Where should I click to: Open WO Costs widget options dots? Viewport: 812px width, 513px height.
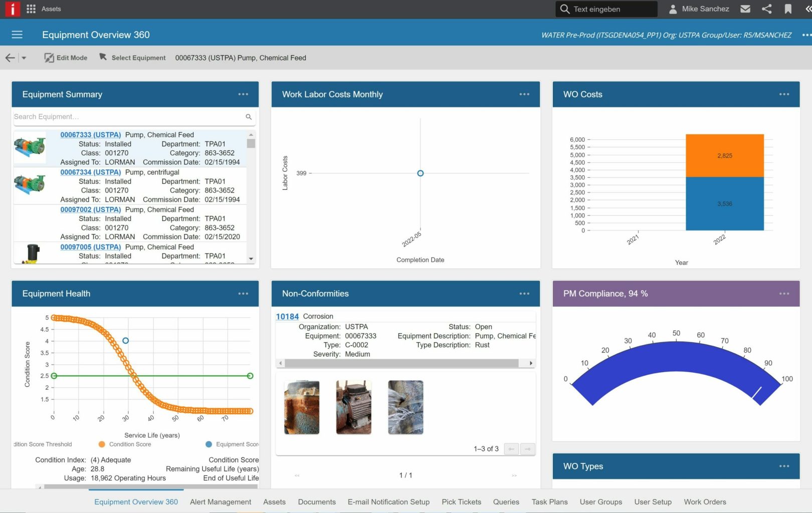(784, 94)
